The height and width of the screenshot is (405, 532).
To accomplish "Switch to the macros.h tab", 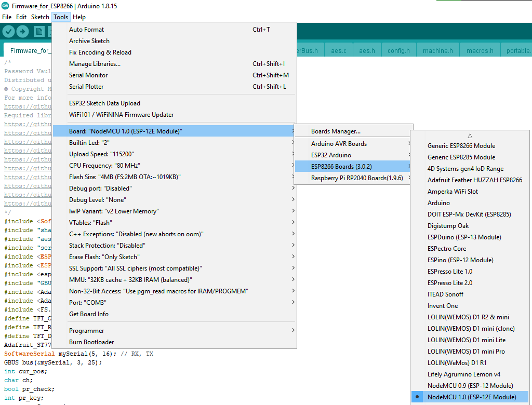I will [480, 50].
